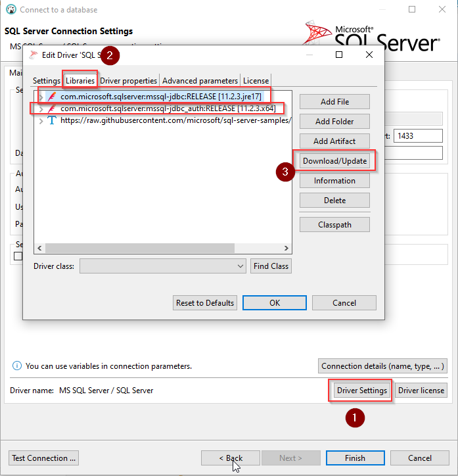
Task: Open the Advanced parameters tab
Action: pyautogui.click(x=200, y=81)
